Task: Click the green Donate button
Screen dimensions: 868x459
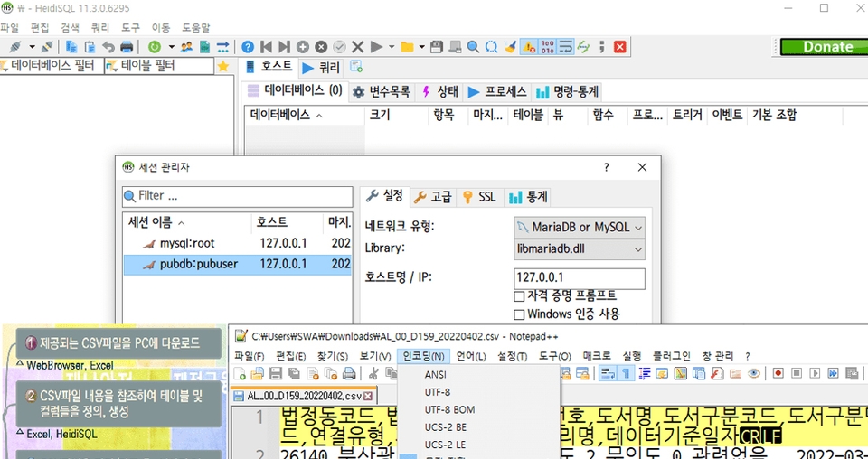Action: 823,47
